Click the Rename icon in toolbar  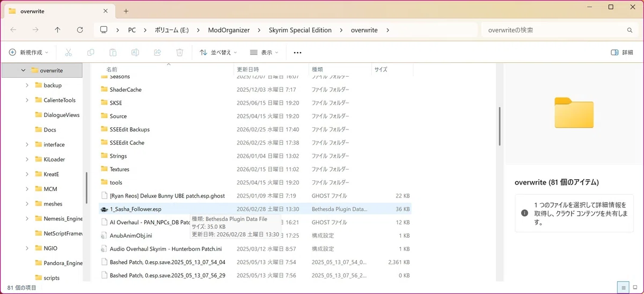(x=135, y=53)
